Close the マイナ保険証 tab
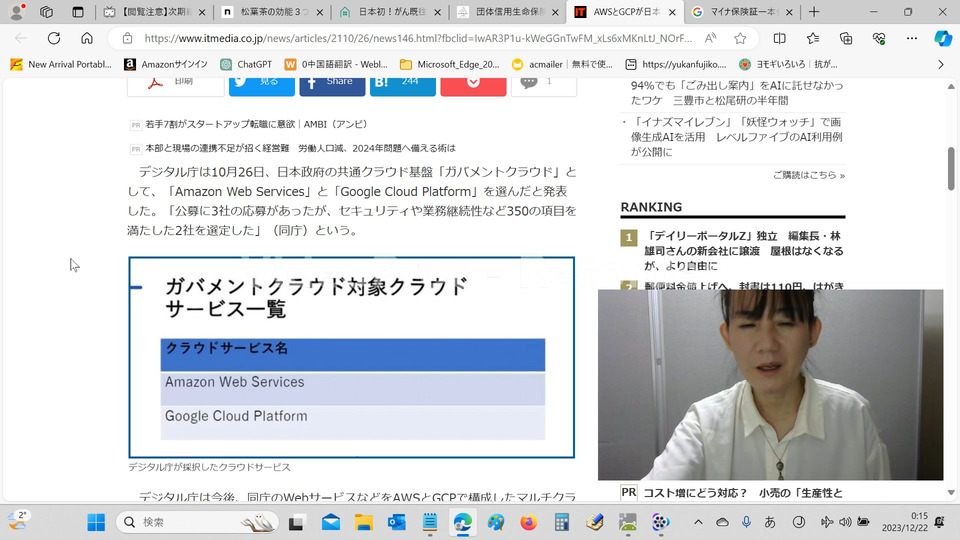The image size is (960, 540). click(x=789, y=12)
